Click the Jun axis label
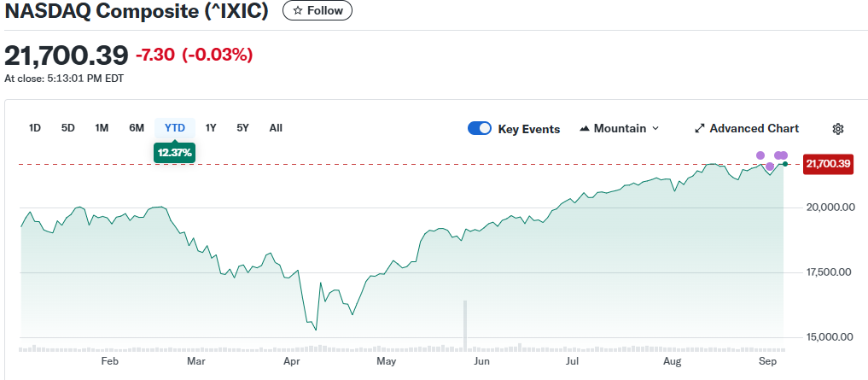Viewport: 868px width, 380px height. coord(481,362)
